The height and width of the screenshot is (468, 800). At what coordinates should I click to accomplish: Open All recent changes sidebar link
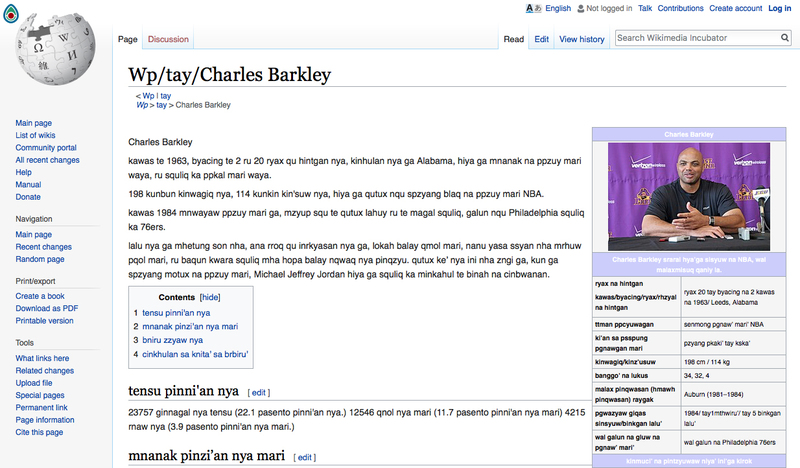(x=47, y=160)
